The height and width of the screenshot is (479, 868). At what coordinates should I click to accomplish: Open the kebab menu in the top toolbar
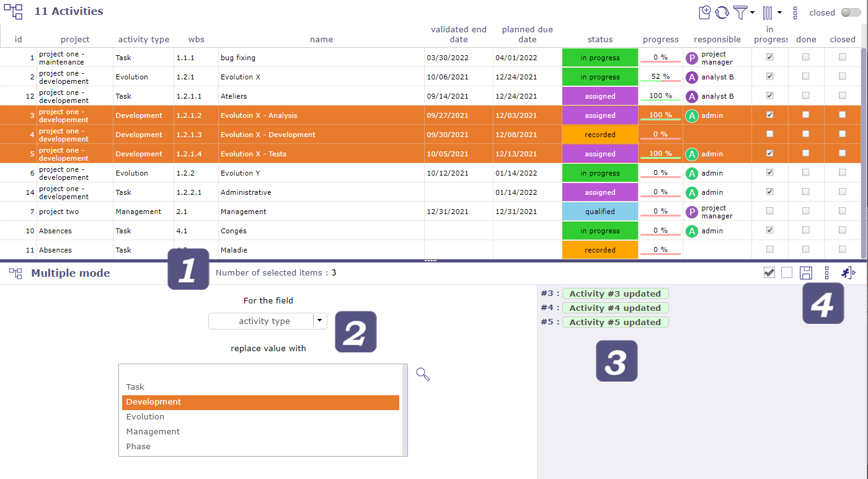pyautogui.click(x=795, y=12)
